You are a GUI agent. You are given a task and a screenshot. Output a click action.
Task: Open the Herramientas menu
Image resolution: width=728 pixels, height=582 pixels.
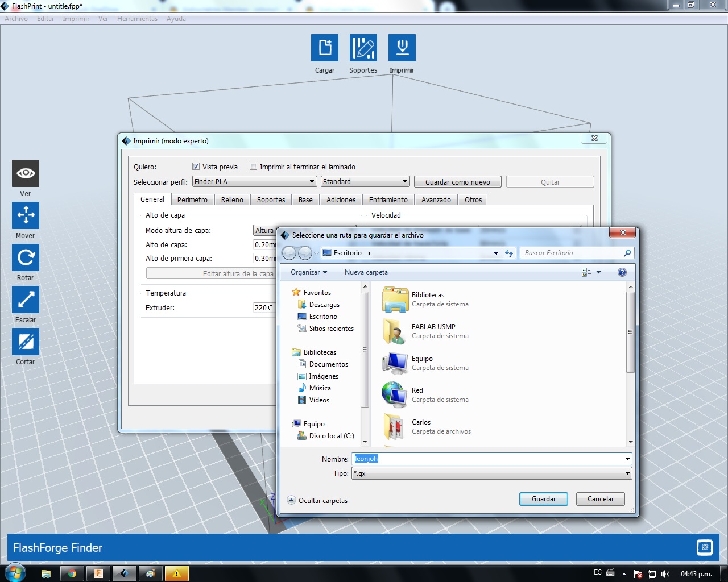[137, 19]
